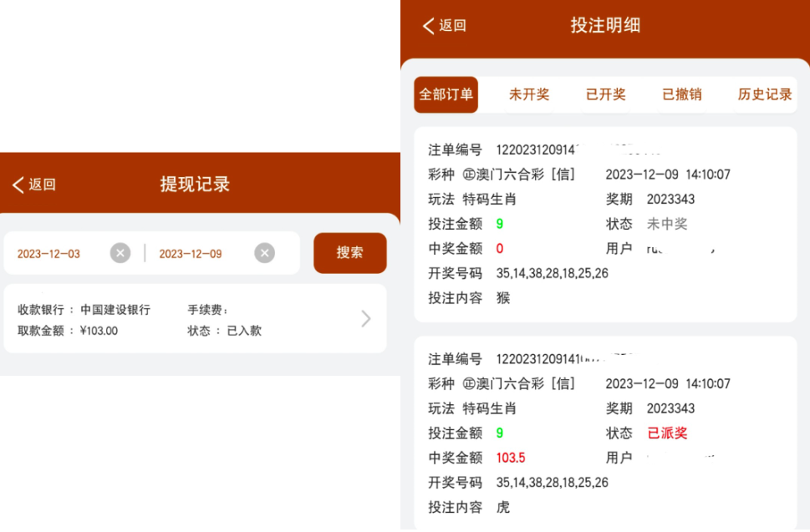Switch to the 未开奖 tab

pyautogui.click(x=529, y=94)
